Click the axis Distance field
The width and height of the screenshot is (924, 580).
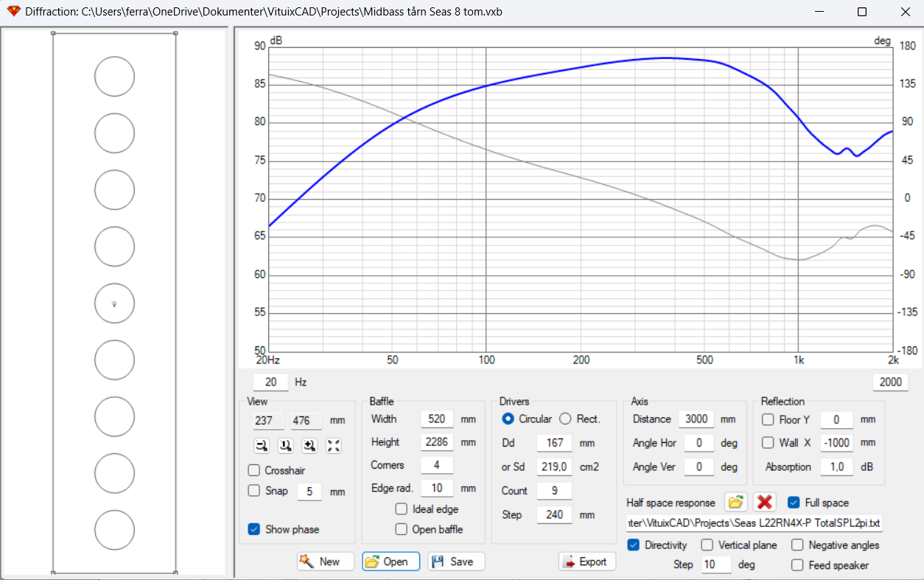point(696,419)
